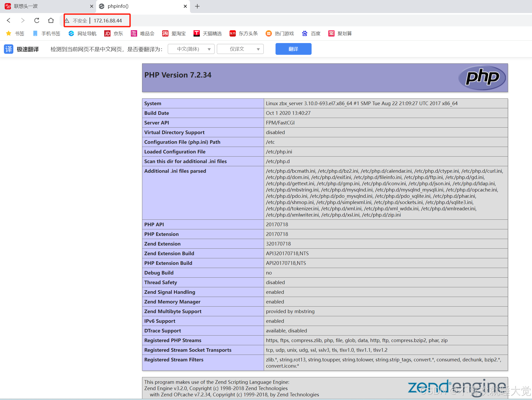Click the FPM/FastCGI Server API value

coord(280,123)
